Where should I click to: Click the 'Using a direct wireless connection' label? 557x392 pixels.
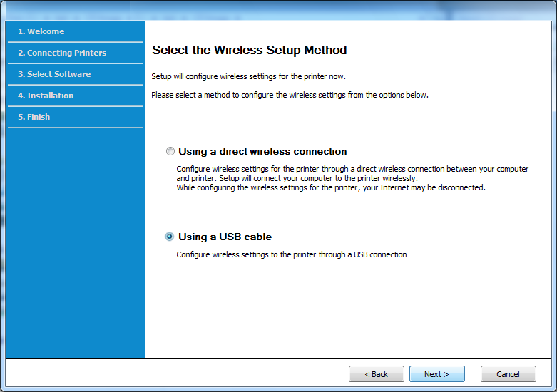(262, 152)
